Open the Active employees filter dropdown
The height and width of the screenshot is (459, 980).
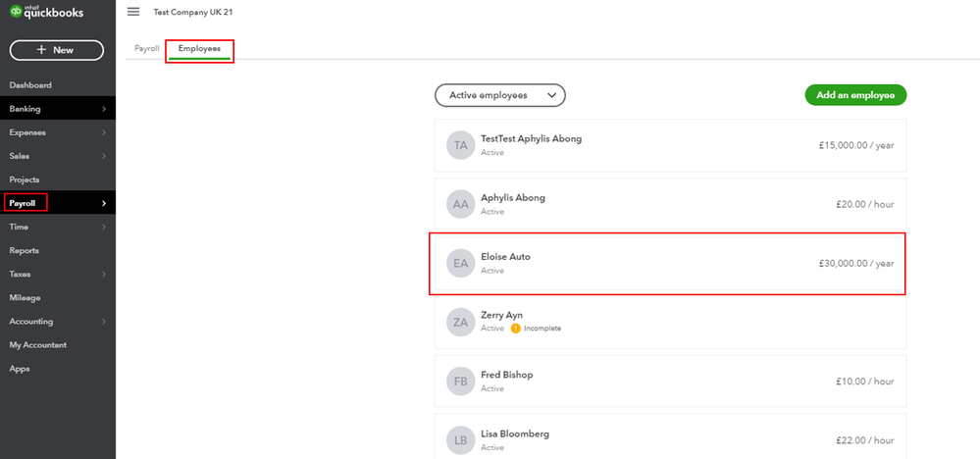[x=500, y=95]
